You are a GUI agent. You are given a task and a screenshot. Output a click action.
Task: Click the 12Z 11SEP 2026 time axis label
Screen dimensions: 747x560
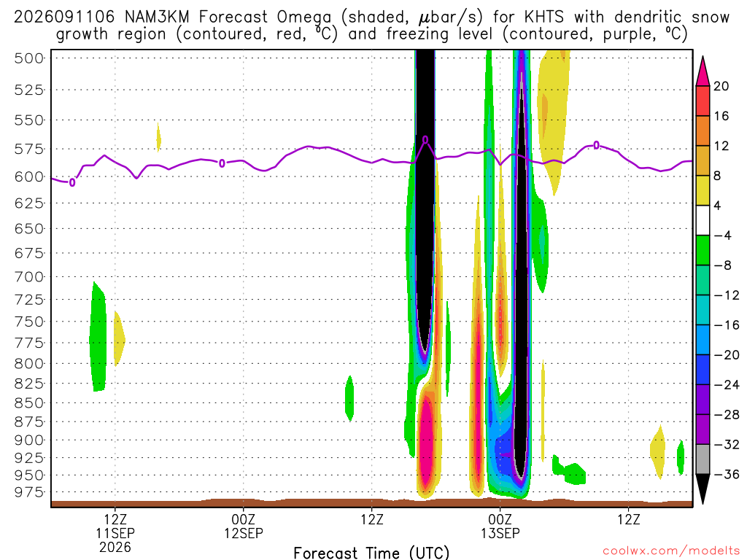pyautogui.click(x=115, y=533)
